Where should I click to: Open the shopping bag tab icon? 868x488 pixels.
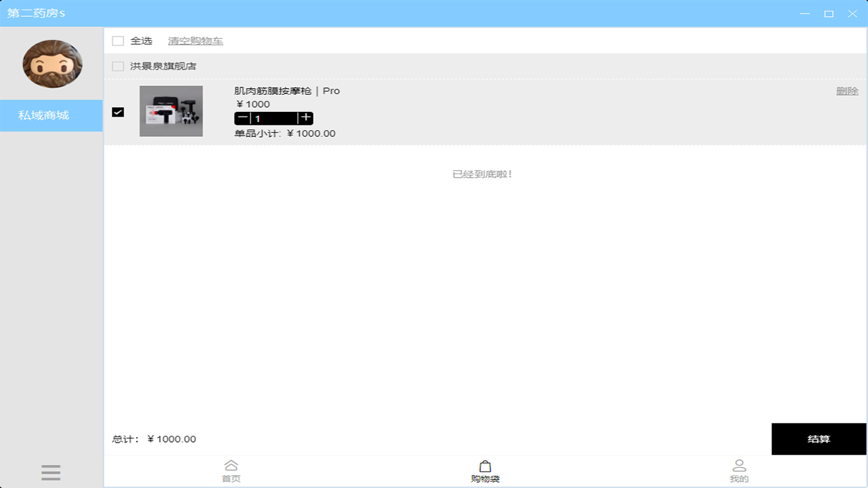485,466
